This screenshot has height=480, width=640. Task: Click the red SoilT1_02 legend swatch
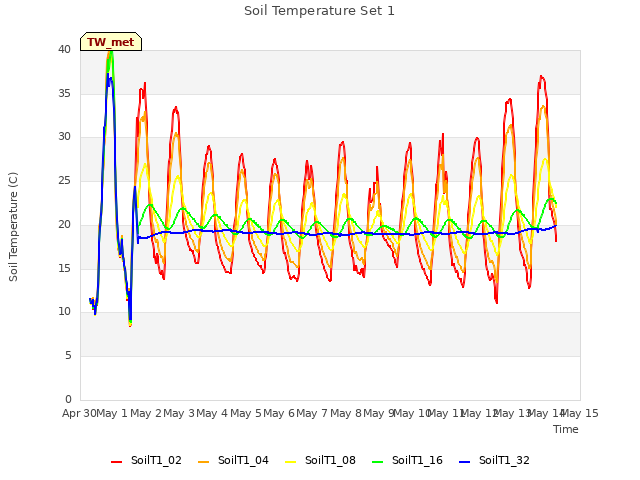(x=116, y=462)
